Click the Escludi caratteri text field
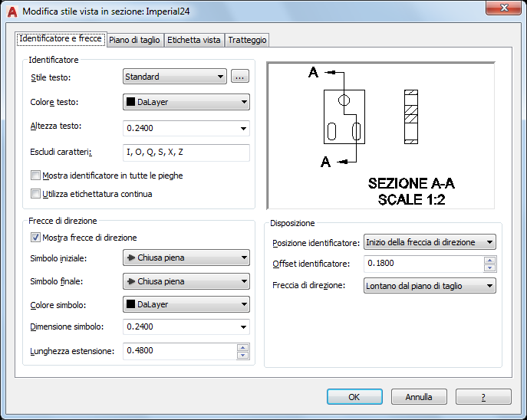This screenshot has height=420, width=527. click(x=186, y=153)
